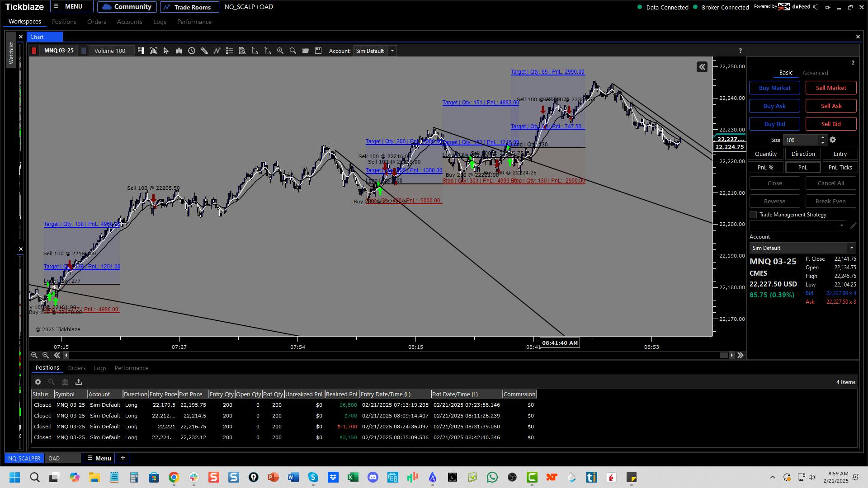
Task: Select the pencil drawing tool
Action: [x=204, y=51]
